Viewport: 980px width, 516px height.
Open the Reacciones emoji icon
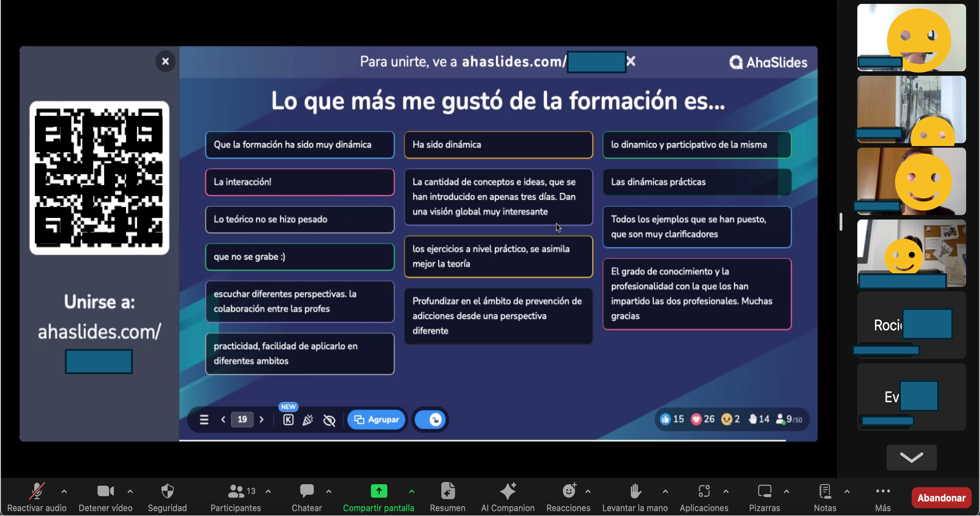coord(569,491)
